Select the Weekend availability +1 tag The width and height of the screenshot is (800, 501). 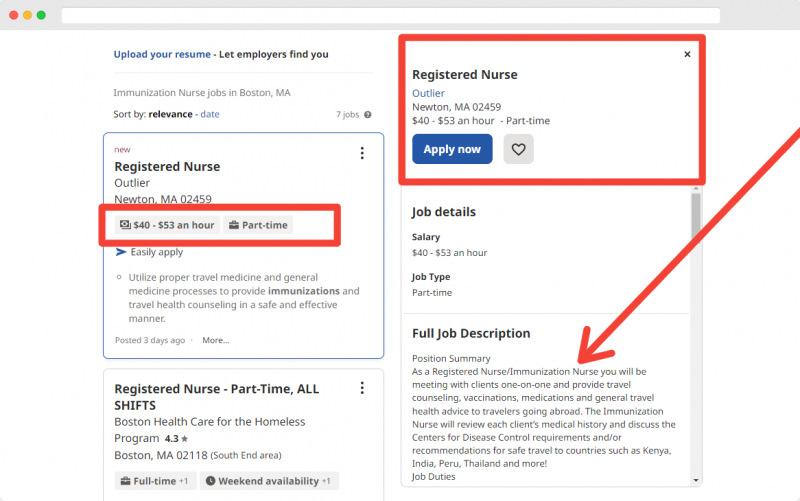point(269,481)
